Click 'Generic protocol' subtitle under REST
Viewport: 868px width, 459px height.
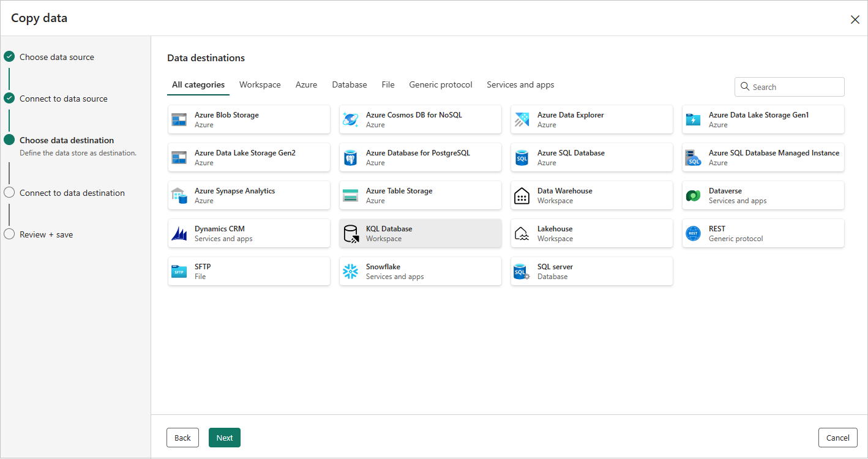(736, 239)
